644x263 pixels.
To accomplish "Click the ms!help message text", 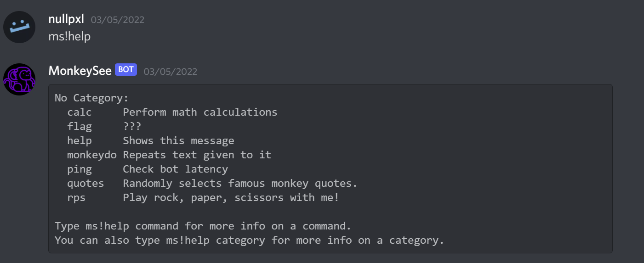I will click(69, 36).
